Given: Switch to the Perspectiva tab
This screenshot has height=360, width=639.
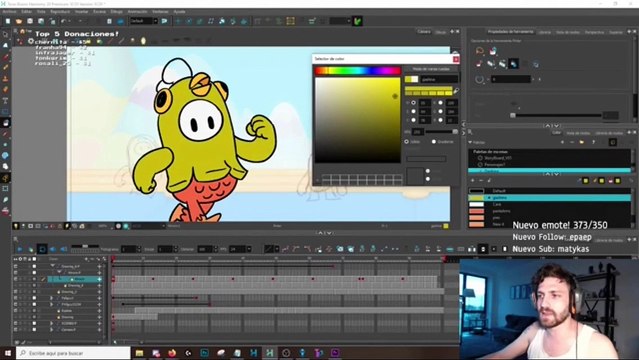Looking at the screenshot, I should tap(594, 32).
